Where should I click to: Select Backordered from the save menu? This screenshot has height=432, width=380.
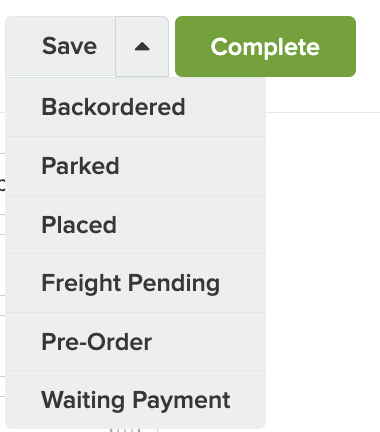click(x=135, y=107)
